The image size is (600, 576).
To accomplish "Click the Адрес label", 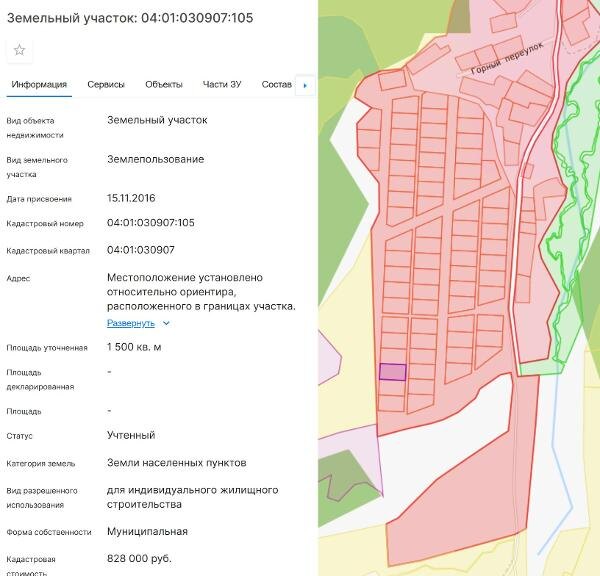I will (18, 279).
